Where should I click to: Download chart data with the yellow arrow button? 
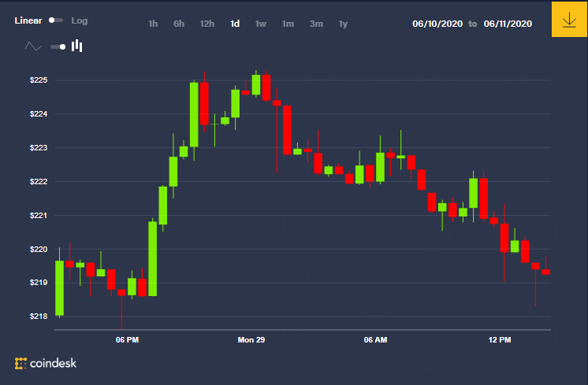[x=569, y=20]
